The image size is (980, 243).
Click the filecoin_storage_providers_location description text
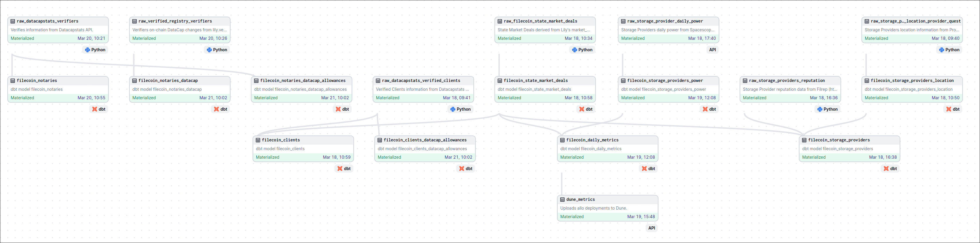click(908, 90)
